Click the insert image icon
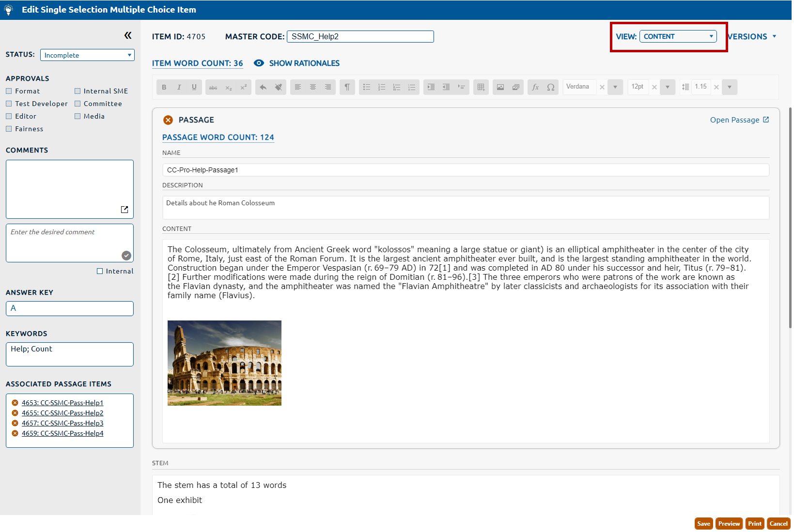Image resolution: width=794 pixels, height=532 pixels. pyautogui.click(x=500, y=87)
